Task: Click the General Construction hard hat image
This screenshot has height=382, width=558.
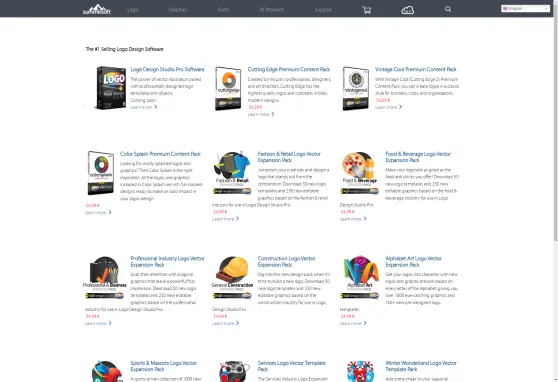Action: (x=232, y=277)
